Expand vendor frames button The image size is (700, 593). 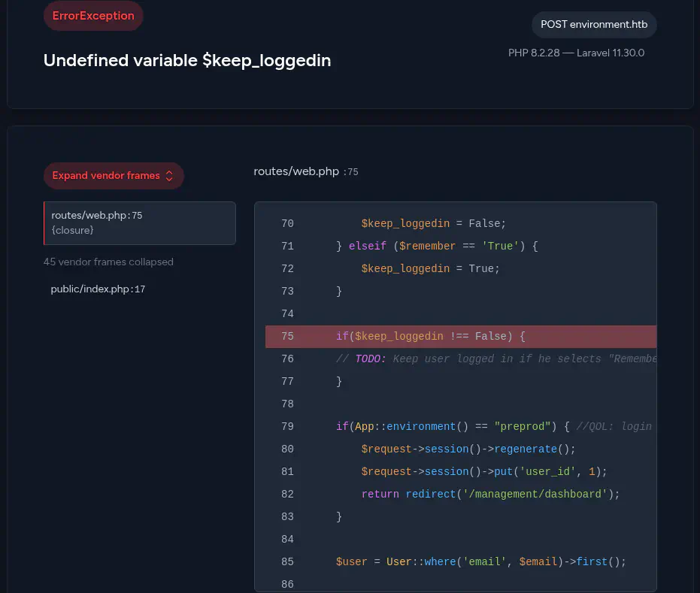coord(113,176)
